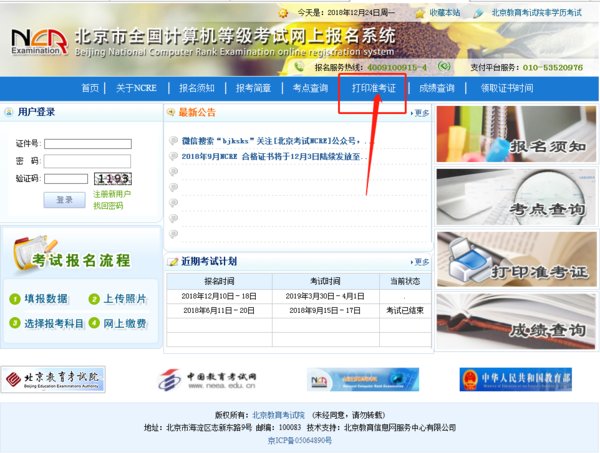This screenshot has height=453, width=600.
Task: Click the 报名须知 banner image
Action: click(516, 134)
